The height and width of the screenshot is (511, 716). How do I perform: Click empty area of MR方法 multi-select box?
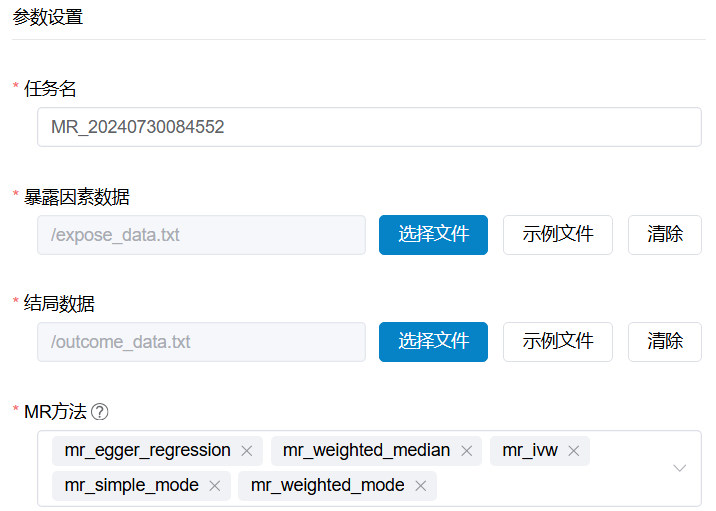click(x=548, y=486)
